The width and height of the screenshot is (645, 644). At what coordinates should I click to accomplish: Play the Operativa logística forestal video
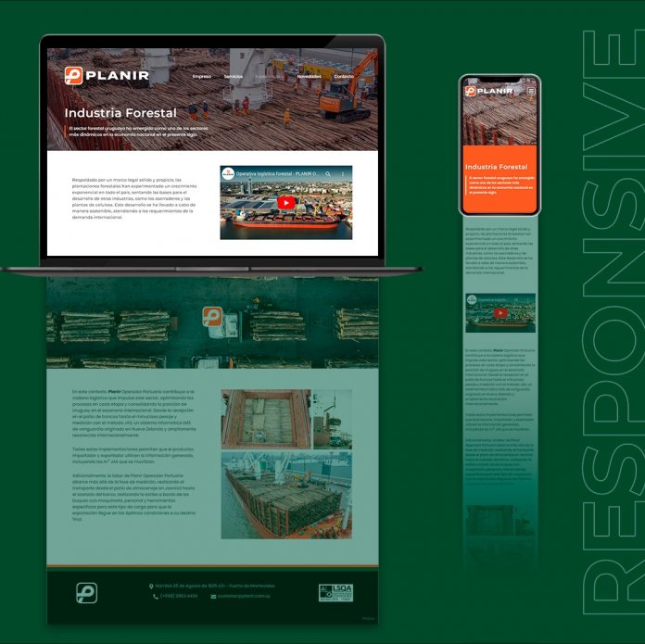point(285,202)
